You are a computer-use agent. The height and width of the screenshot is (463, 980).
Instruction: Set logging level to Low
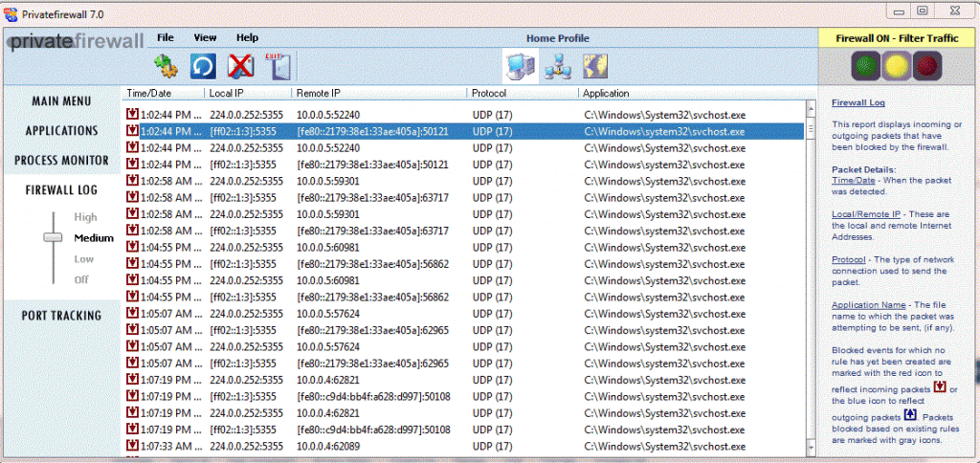click(x=84, y=258)
